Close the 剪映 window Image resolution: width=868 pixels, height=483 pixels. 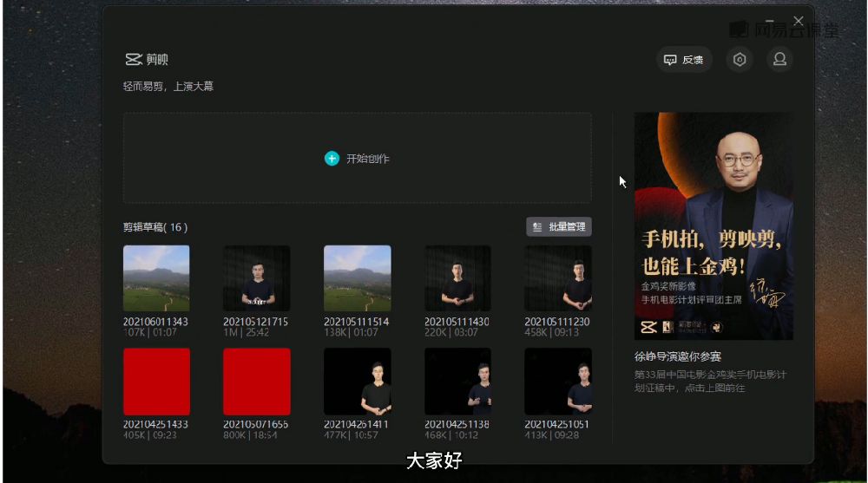pos(799,21)
